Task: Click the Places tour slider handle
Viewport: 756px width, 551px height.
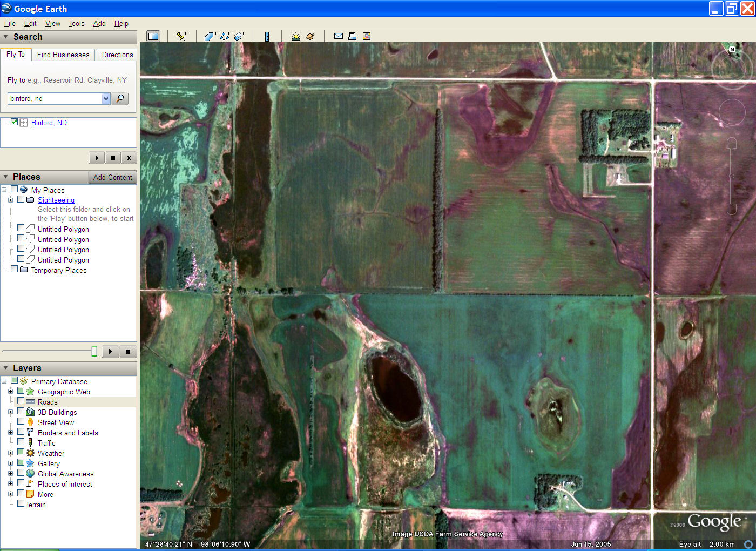Action: [x=94, y=352]
